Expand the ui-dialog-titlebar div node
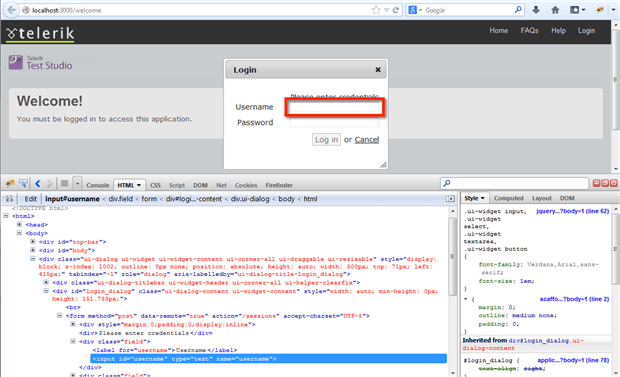620x377 pixels. [46, 282]
